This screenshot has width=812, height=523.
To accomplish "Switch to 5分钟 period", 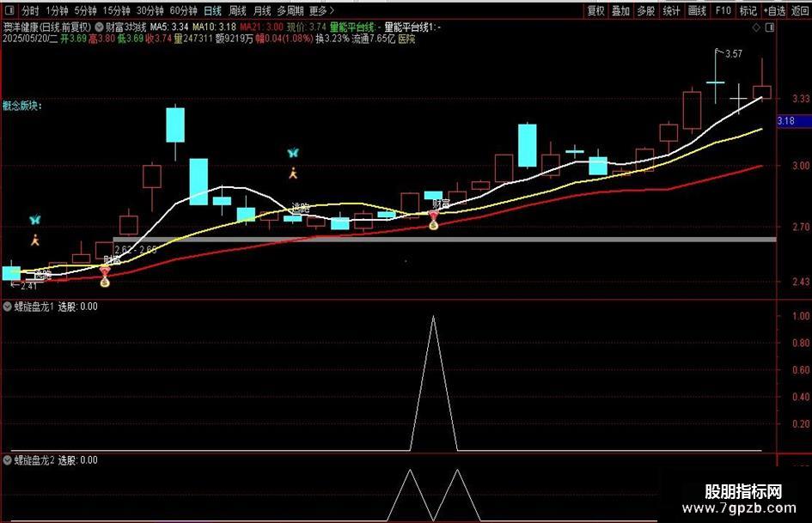I will pyautogui.click(x=85, y=10).
